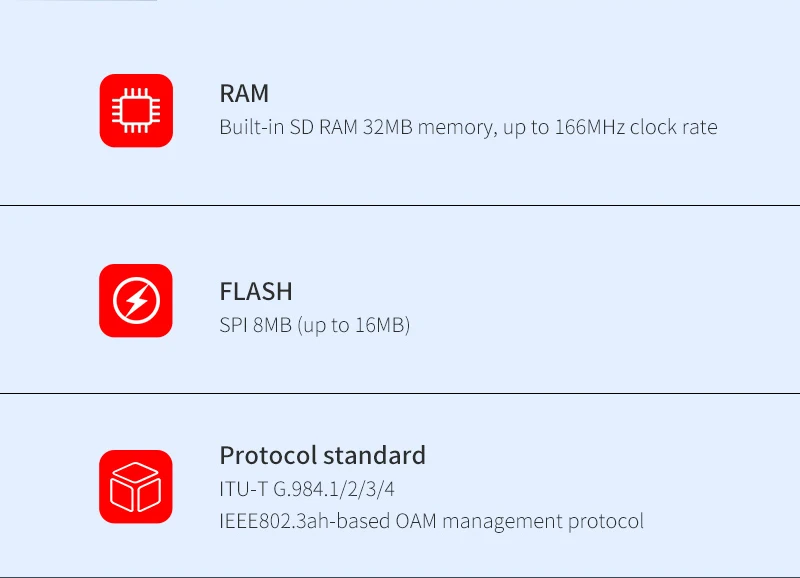This screenshot has height=578, width=800.
Task: Click divider line below FLASH section
Action: pyautogui.click(x=400, y=393)
